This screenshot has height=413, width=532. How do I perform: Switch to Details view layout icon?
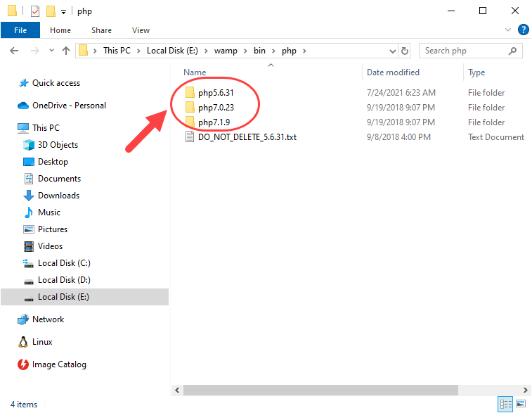tap(505, 404)
